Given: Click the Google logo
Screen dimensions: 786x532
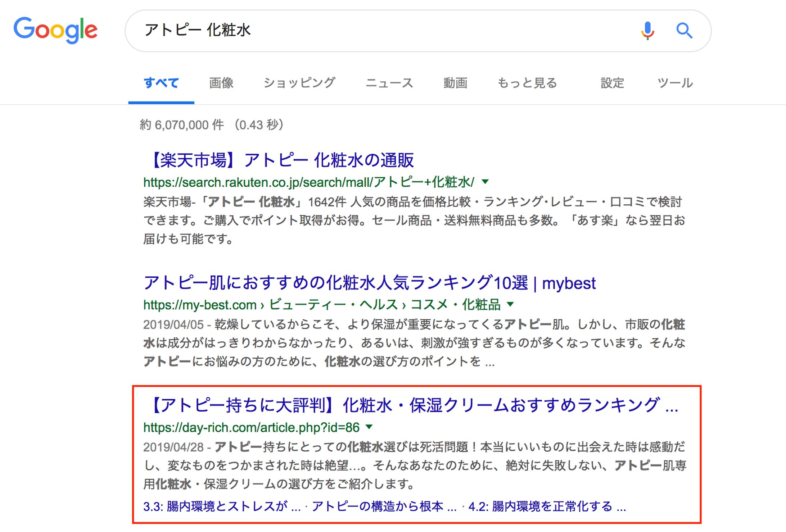Looking at the screenshot, I should click(55, 30).
